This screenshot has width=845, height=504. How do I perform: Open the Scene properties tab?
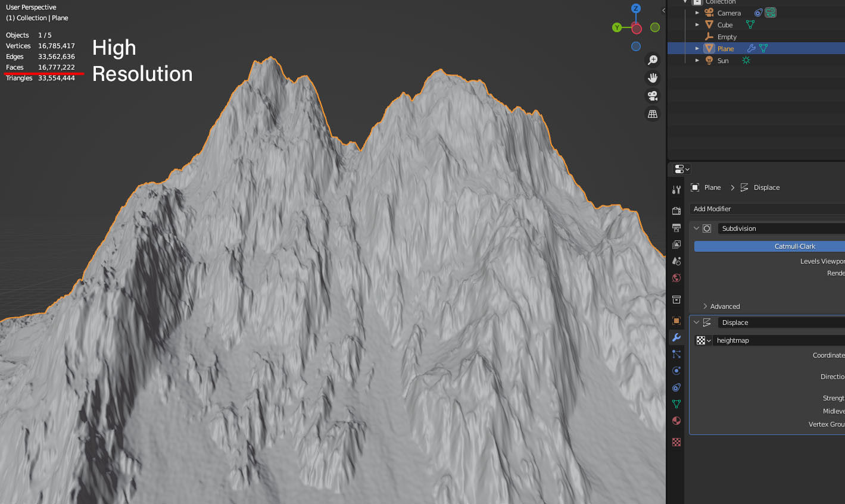pyautogui.click(x=676, y=261)
